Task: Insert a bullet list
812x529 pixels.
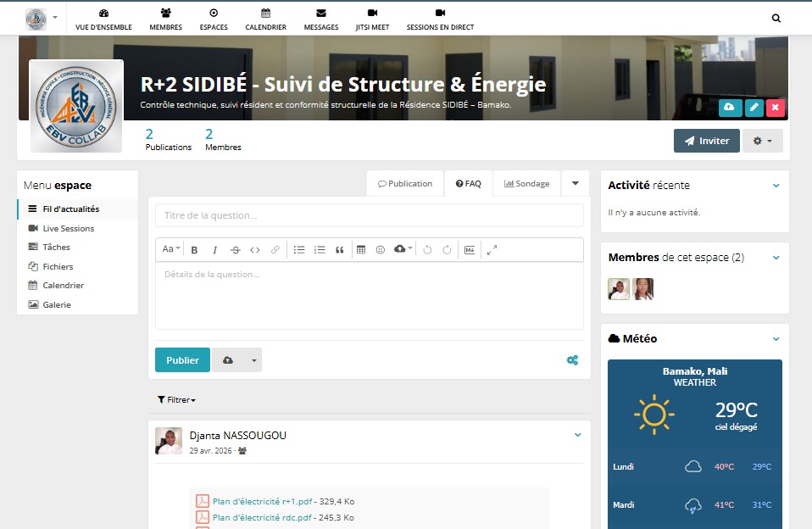Action: pos(299,250)
